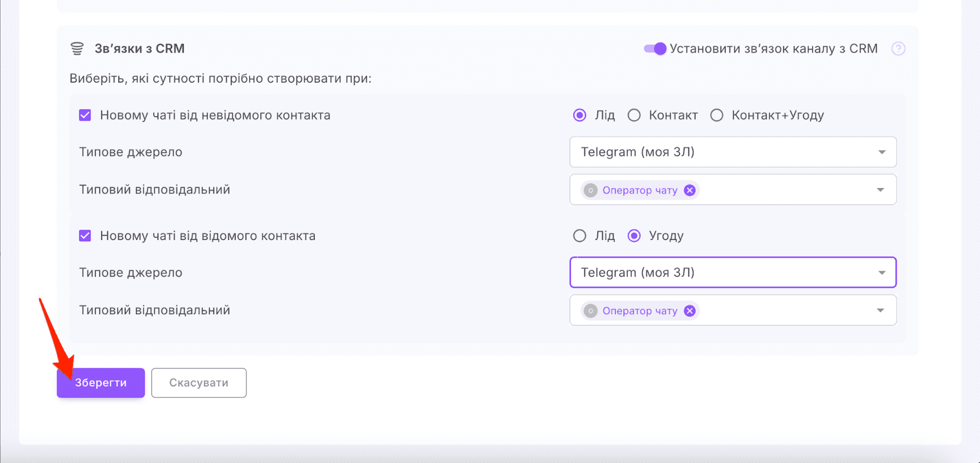Remove the second Оператор чату tag
This screenshot has height=463, width=980.
coord(690,311)
